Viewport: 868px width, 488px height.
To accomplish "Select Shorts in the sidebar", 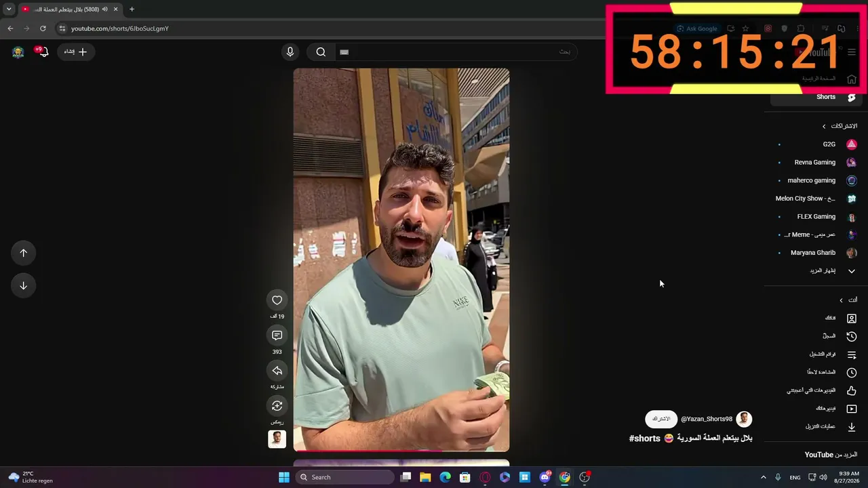I will tap(816, 97).
